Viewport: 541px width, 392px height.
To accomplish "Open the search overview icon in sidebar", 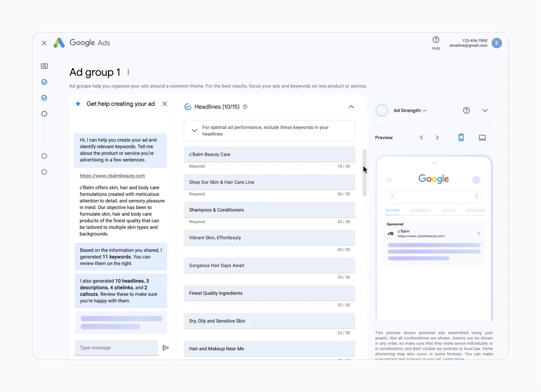I will pyautogui.click(x=44, y=66).
